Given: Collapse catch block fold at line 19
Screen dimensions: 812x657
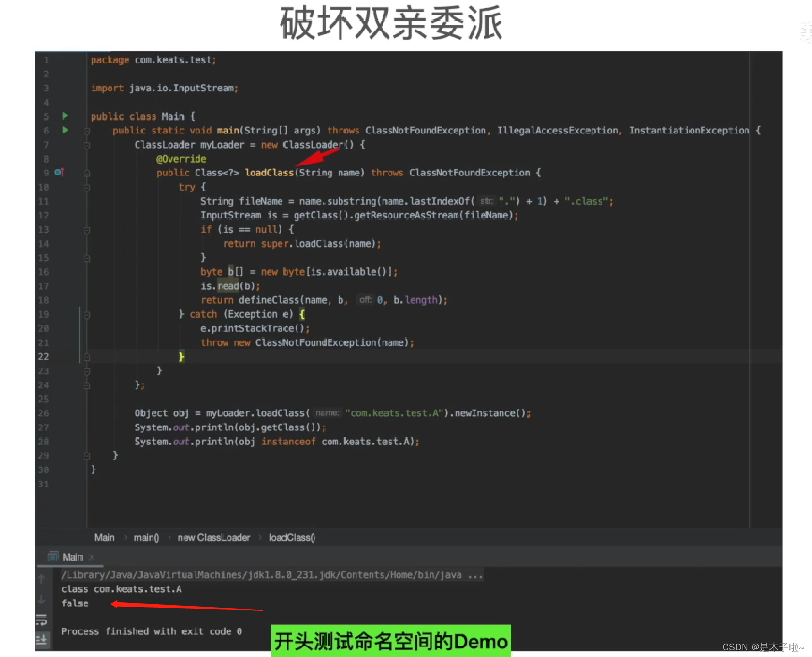Looking at the screenshot, I should click(87, 315).
